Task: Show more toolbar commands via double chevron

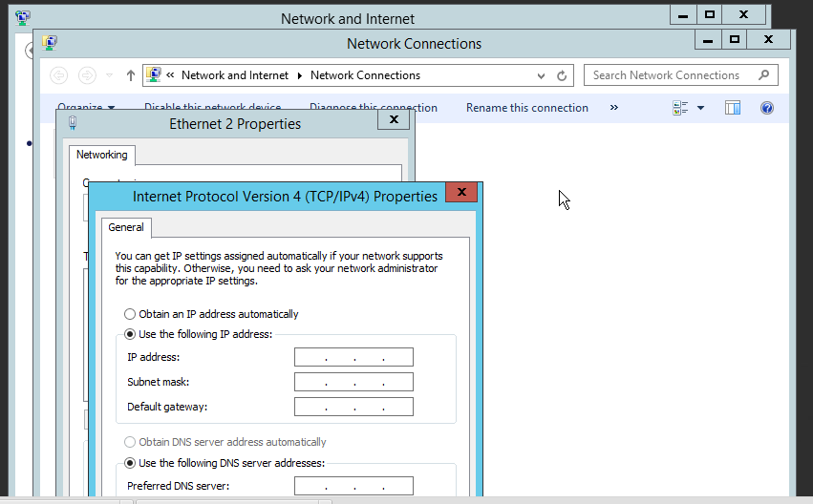Action: 614,107
